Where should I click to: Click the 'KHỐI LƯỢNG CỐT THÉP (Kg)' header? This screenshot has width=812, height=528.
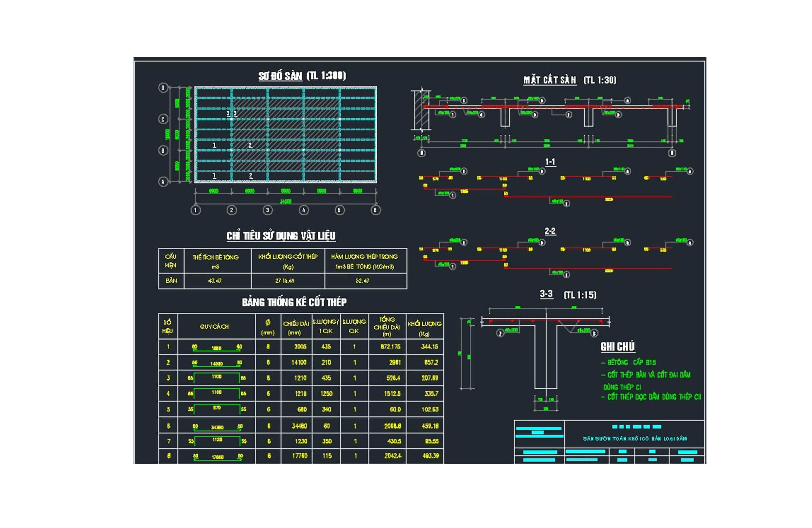pyautogui.click(x=288, y=261)
